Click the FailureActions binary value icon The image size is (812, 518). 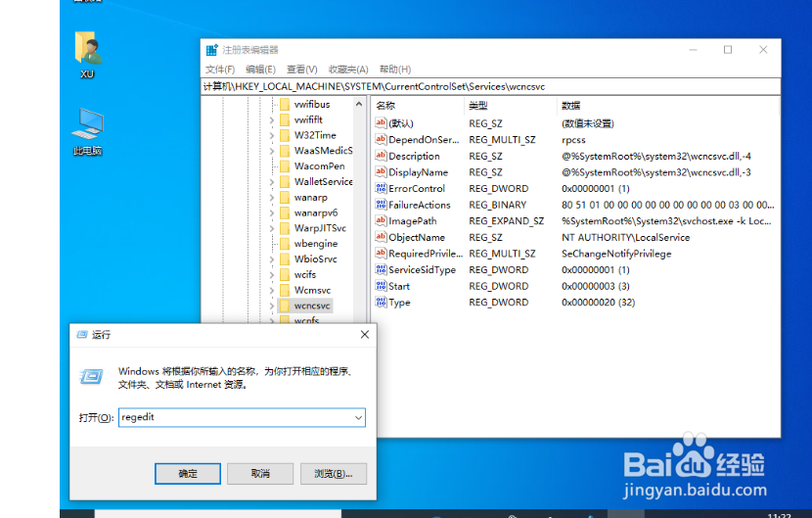pos(381,205)
